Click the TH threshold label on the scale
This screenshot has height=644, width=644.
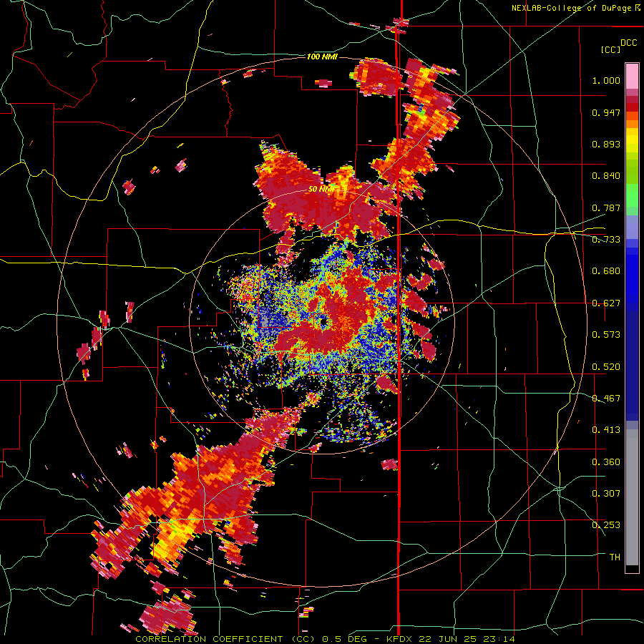click(615, 557)
